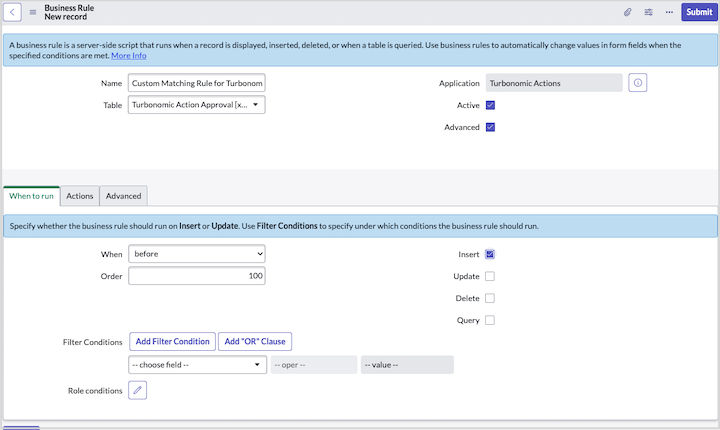The height and width of the screenshot is (430, 720).
Task: Open the More Info link
Action: pos(129,56)
